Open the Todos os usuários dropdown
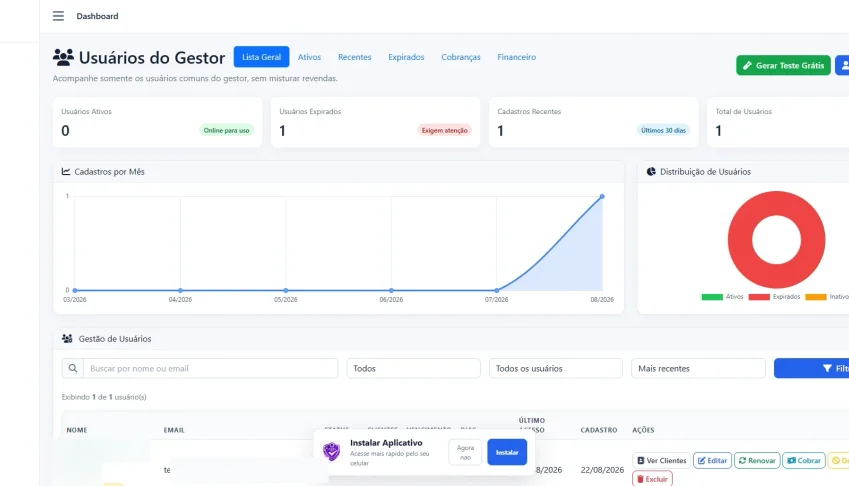Screen dimensions: 849x486 tap(556, 369)
